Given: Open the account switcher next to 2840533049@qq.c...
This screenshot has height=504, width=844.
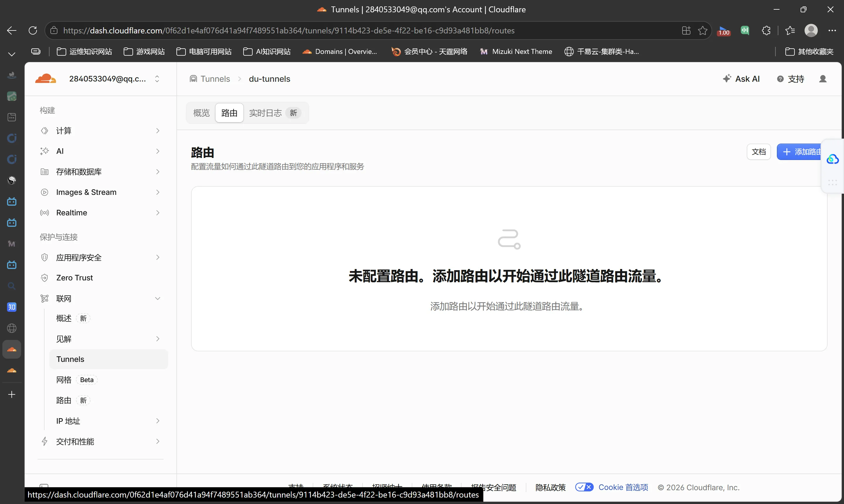Looking at the screenshot, I should point(157,79).
